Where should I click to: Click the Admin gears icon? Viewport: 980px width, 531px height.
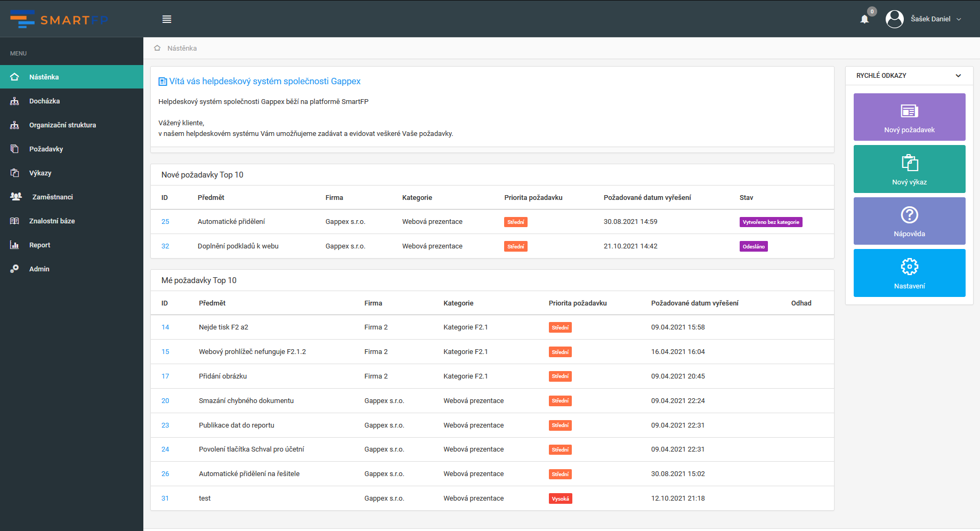tap(14, 269)
